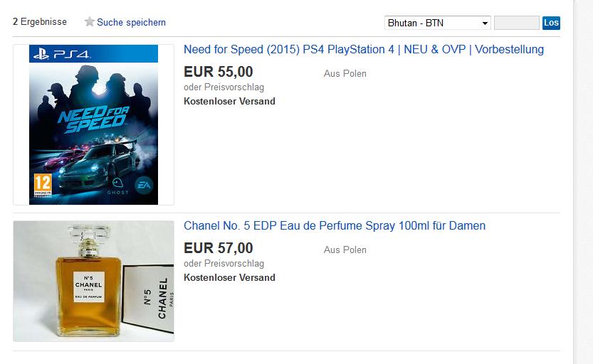
Task: Click the star icon beside Suche speichern
Action: (90, 22)
